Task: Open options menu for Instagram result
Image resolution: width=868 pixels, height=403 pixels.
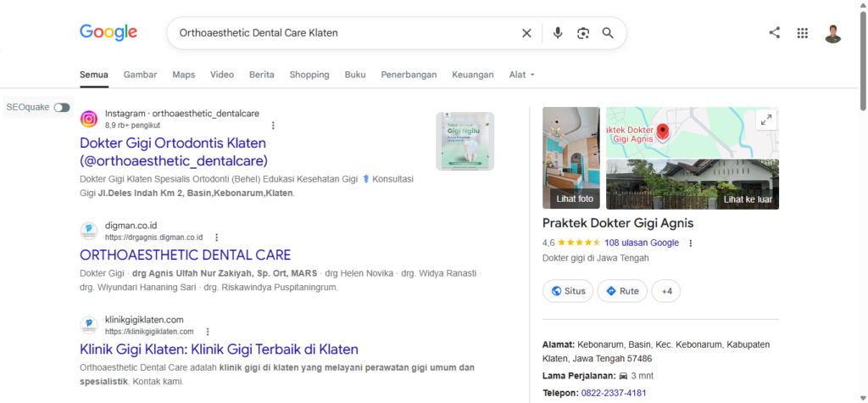Action: pyautogui.click(x=273, y=126)
